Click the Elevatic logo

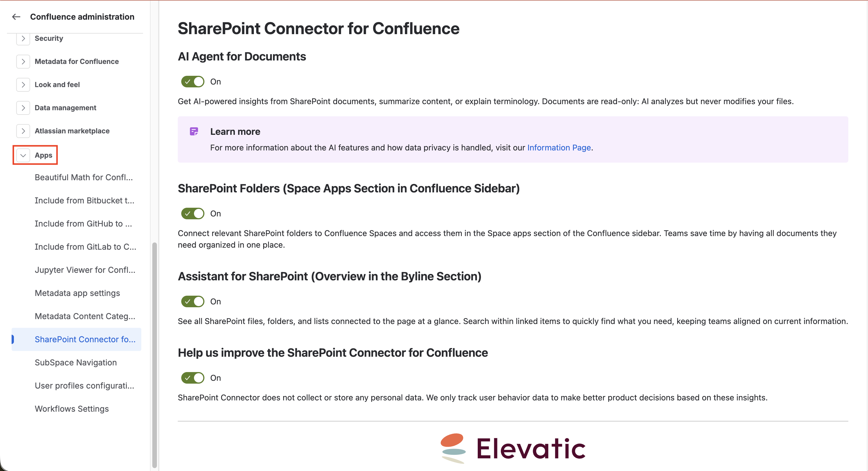pos(513,448)
